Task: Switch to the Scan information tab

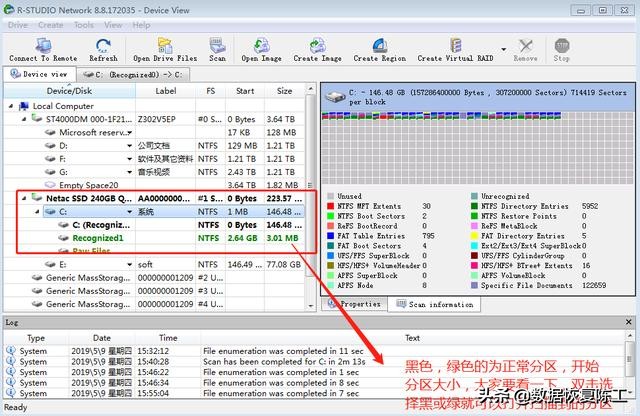Action: 440,304
